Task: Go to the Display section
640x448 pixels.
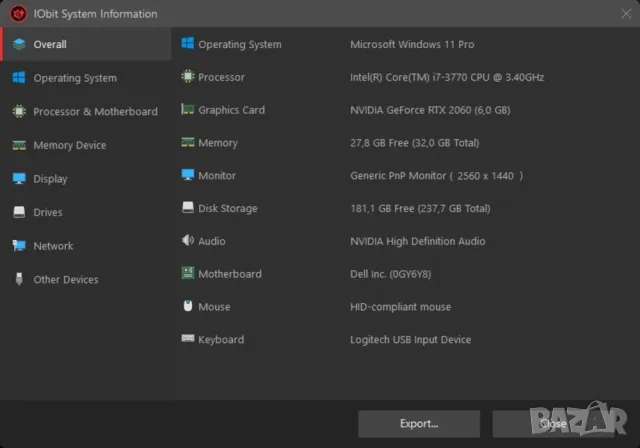Action: (86, 178)
